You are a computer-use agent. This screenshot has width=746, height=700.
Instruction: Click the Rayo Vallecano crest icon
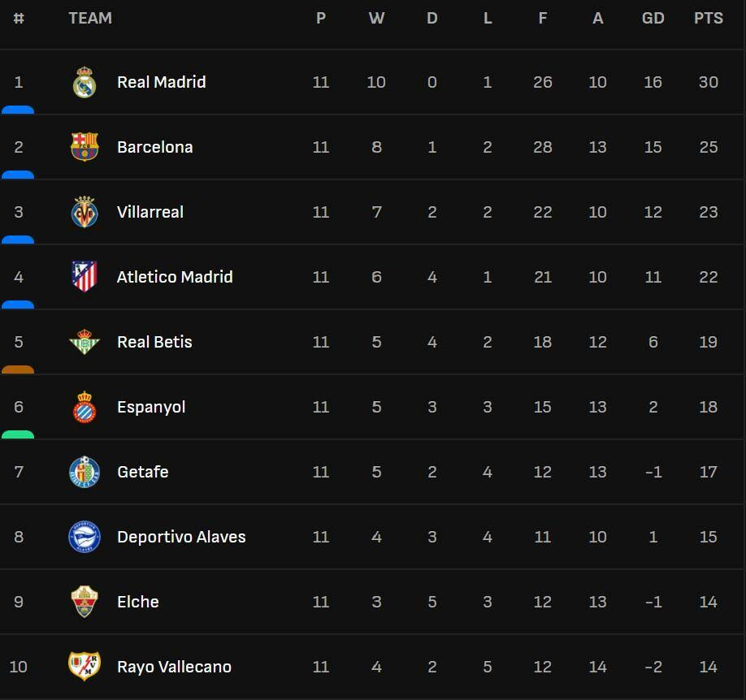point(85,667)
